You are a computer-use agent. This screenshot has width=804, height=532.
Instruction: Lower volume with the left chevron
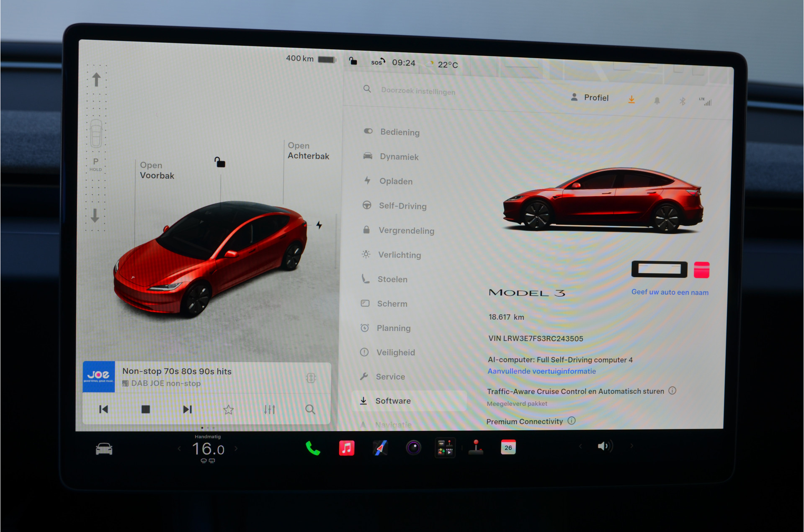coord(580,446)
